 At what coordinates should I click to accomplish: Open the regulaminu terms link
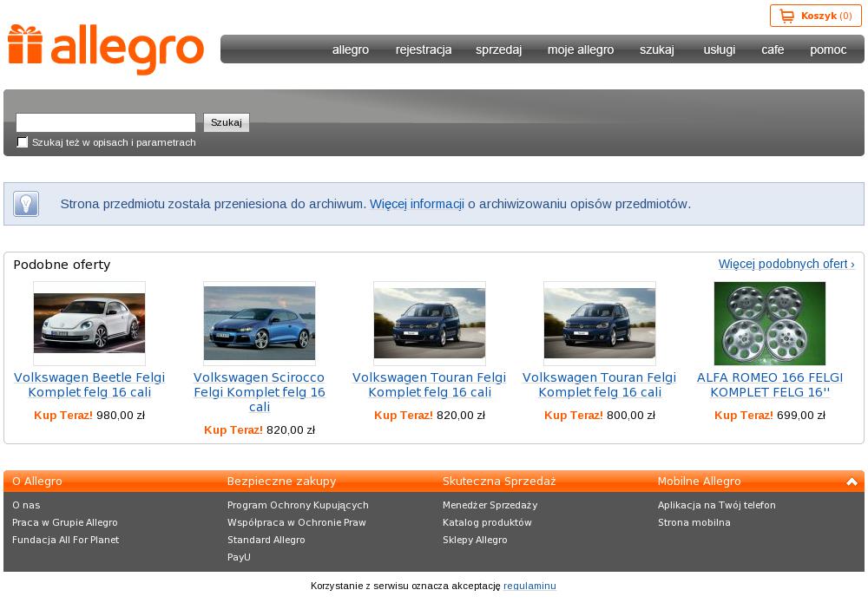(x=529, y=586)
